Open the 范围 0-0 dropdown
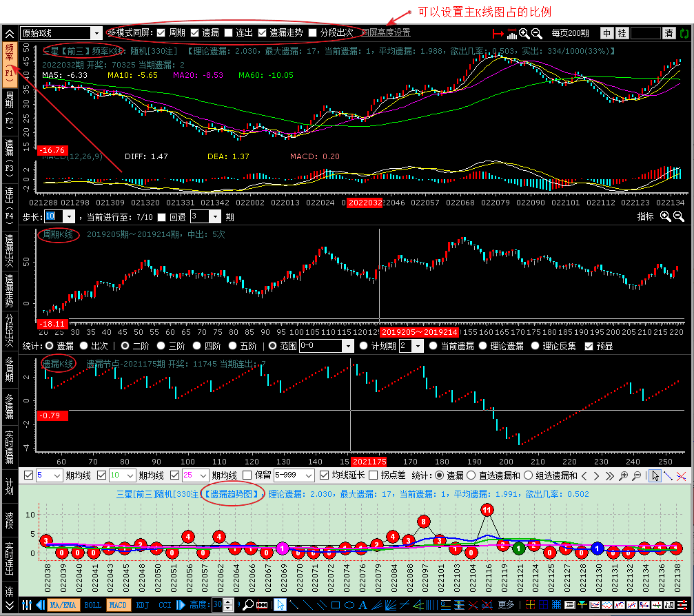This screenshot has width=694, height=616. (x=348, y=346)
